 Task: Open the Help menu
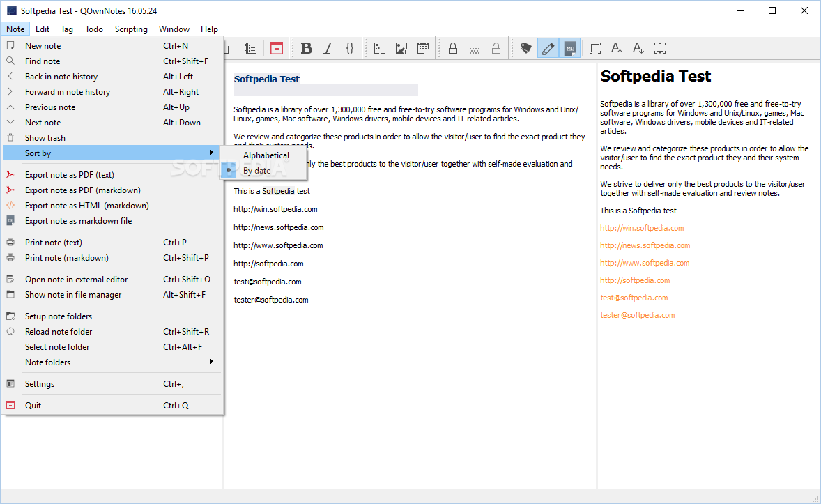[x=209, y=29]
